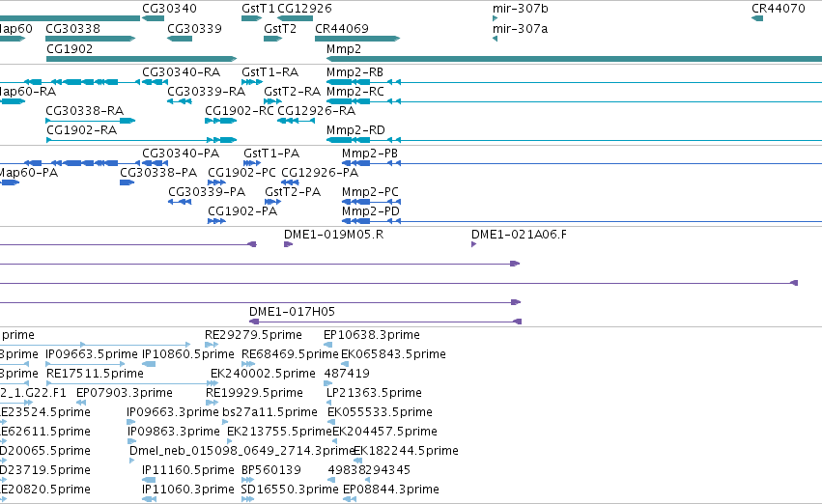Select BAC clone DME1-017H05 label
Viewport: 822px width, 504px height.
pos(292,312)
